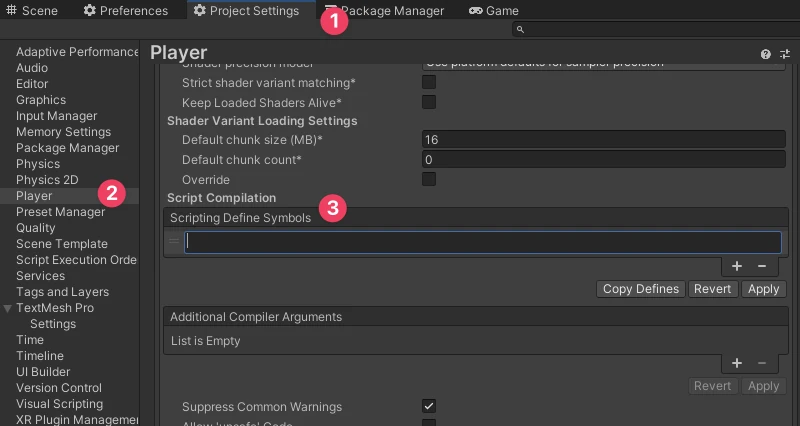Screen dimensions: 800x426
Task: Add a new Scripting Define Symbol with plus
Action: (x=737, y=266)
